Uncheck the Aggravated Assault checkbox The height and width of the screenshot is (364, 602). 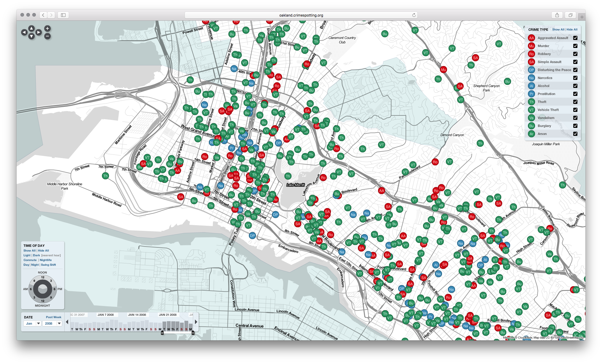click(x=575, y=38)
